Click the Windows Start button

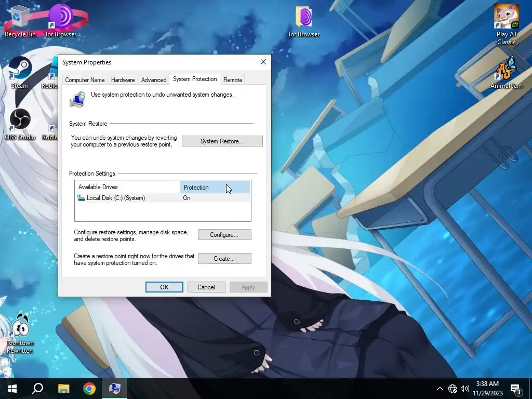(x=12, y=389)
